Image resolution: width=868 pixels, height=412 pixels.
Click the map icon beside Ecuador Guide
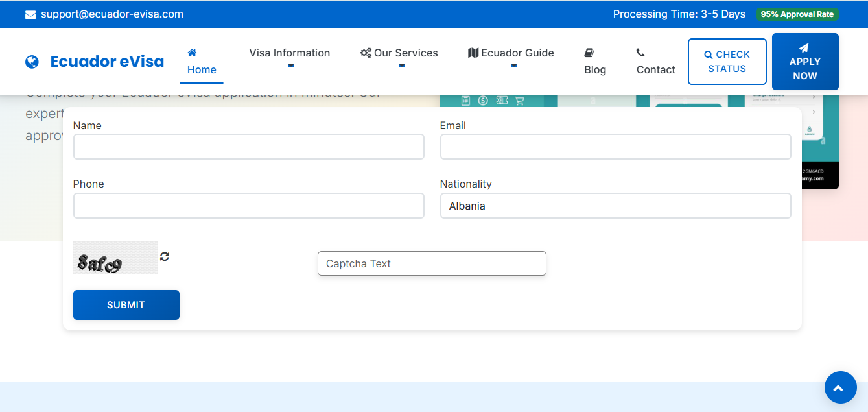tap(473, 53)
